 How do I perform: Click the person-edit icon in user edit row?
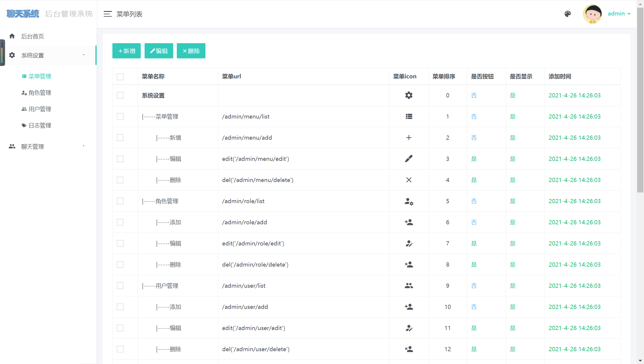pos(409,328)
